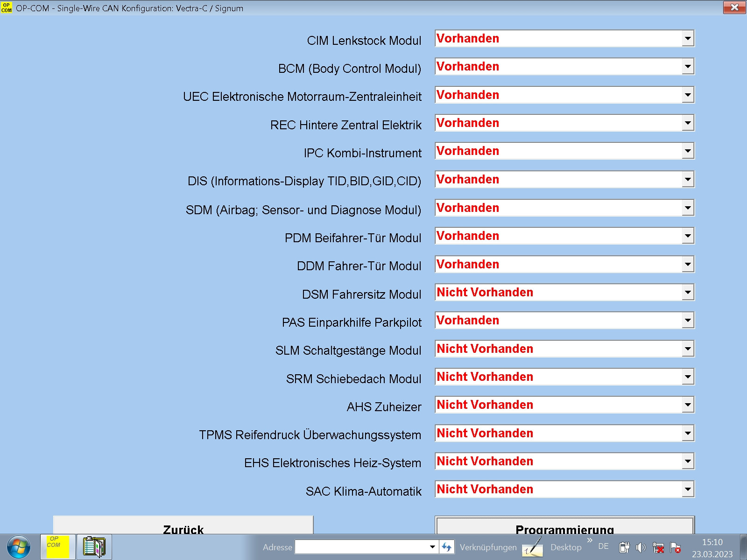Expand the AHS Zuheizer dropdown arrow
This screenshot has height=560, width=747.
click(x=688, y=405)
